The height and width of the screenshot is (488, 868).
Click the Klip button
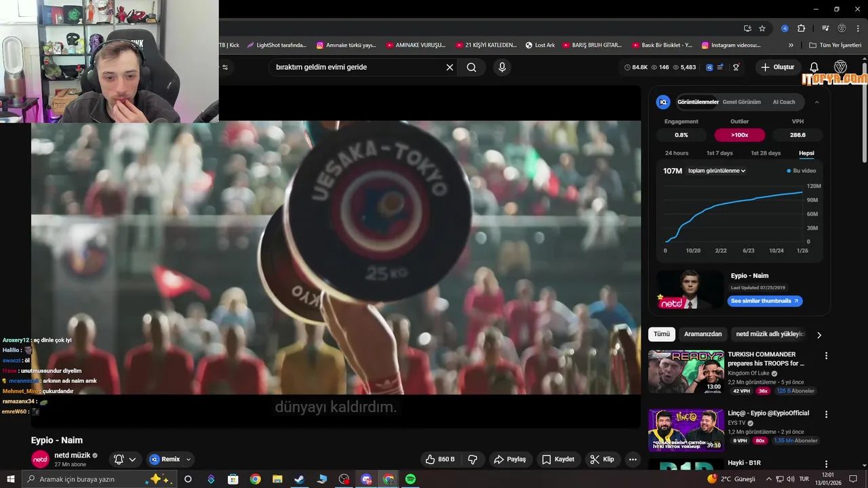(x=602, y=459)
